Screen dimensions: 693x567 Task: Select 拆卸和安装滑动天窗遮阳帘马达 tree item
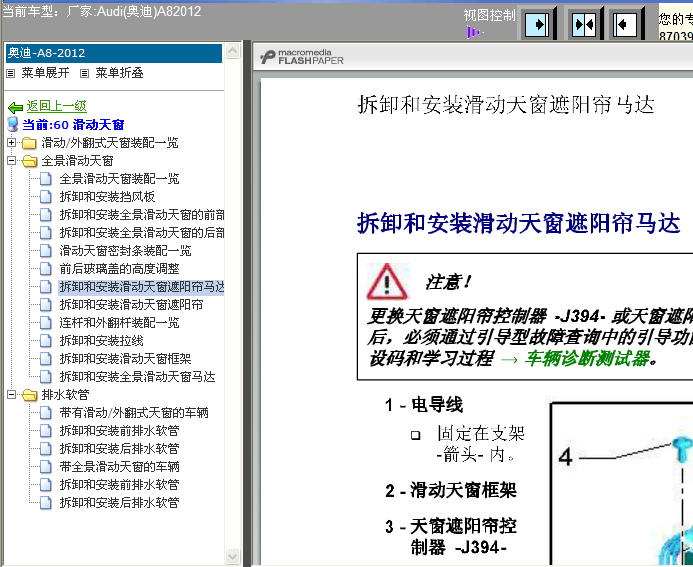click(x=142, y=287)
